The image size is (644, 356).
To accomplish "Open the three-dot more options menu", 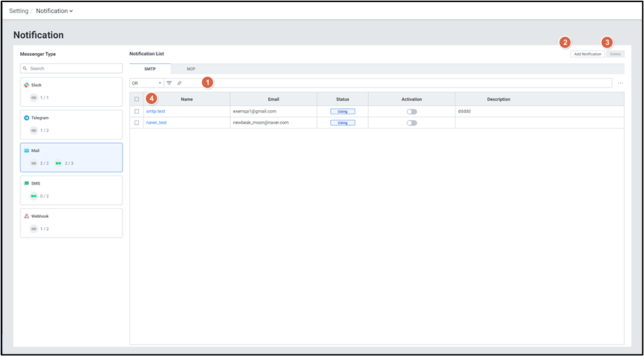I will coord(620,83).
